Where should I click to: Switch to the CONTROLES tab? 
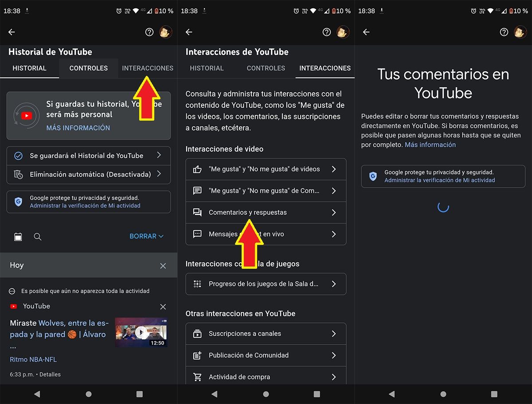pos(88,68)
